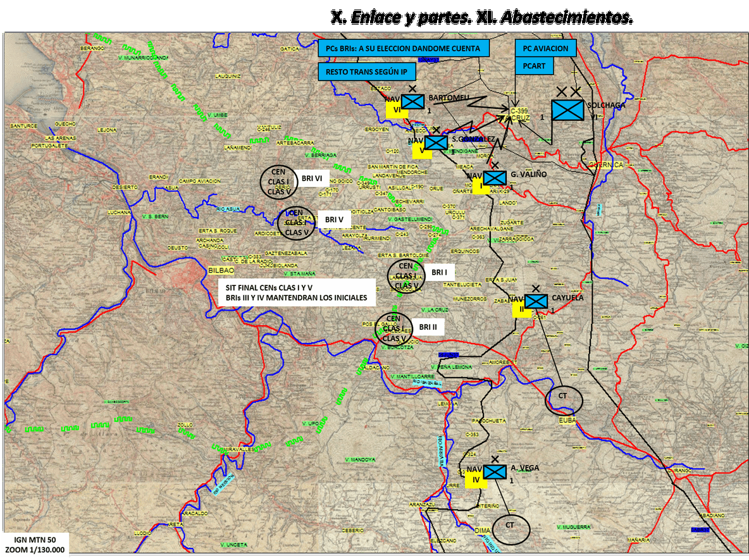
Task: Select the 'MAÑARIA' place label
Action: 638,540
